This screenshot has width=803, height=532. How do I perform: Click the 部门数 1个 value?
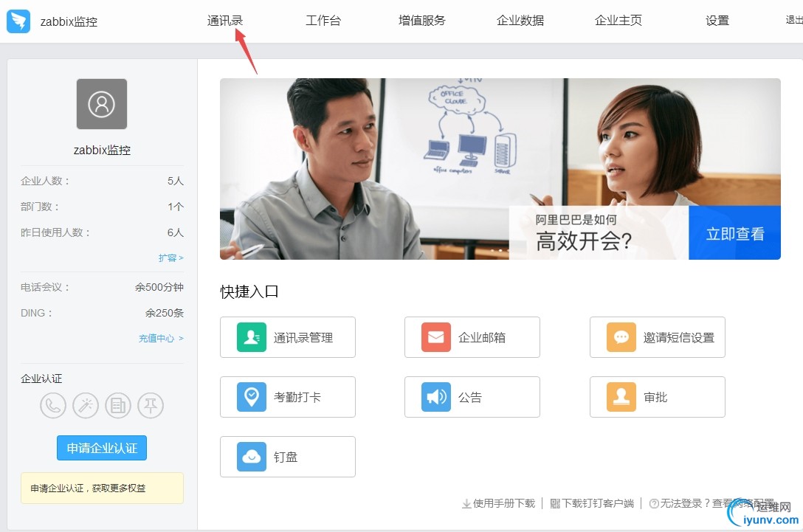pos(175,207)
